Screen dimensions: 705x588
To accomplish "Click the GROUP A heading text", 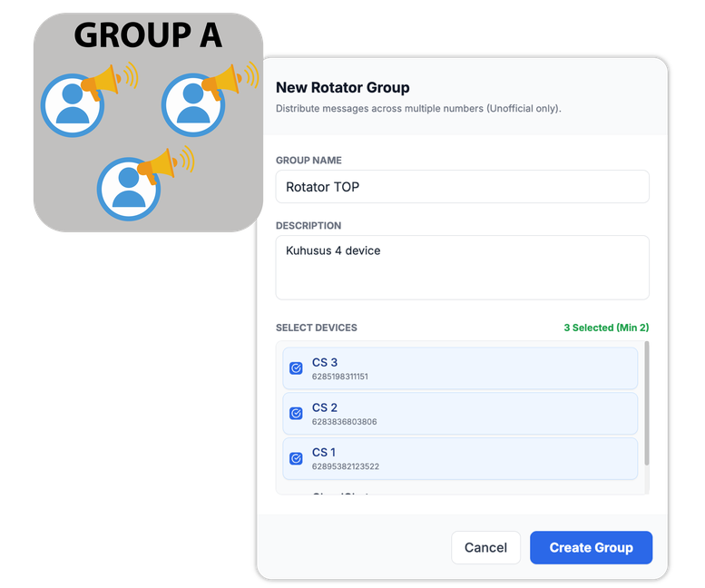I will 148,34.
